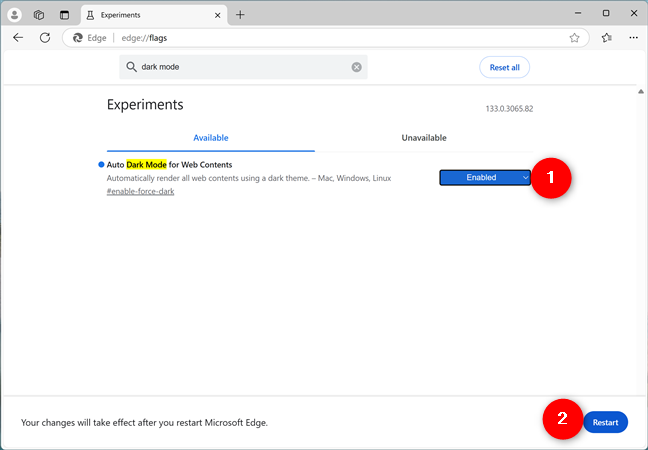The height and width of the screenshot is (450, 648).
Task: Click the search magnifier icon
Action: pyautogui.click(x=131, y=67)
